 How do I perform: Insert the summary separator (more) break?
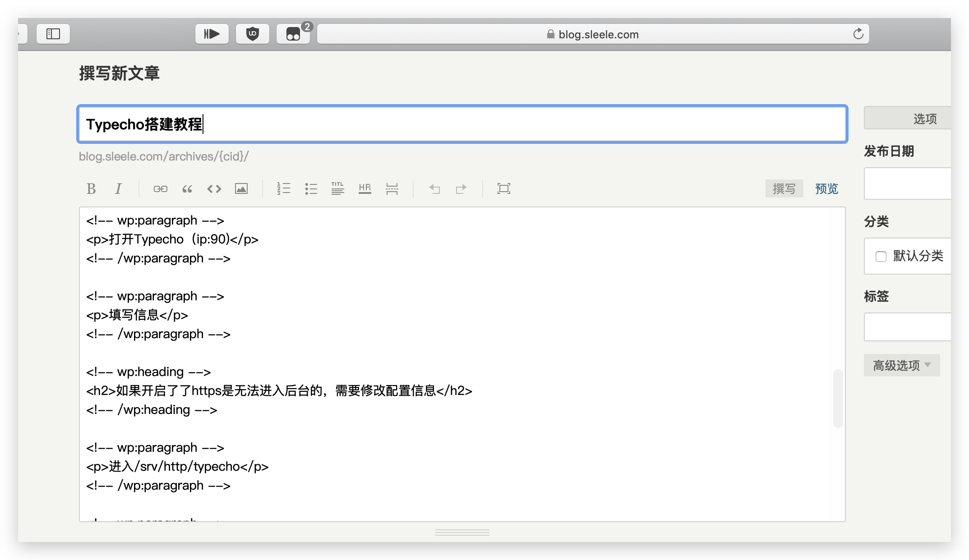coord(392,188)
